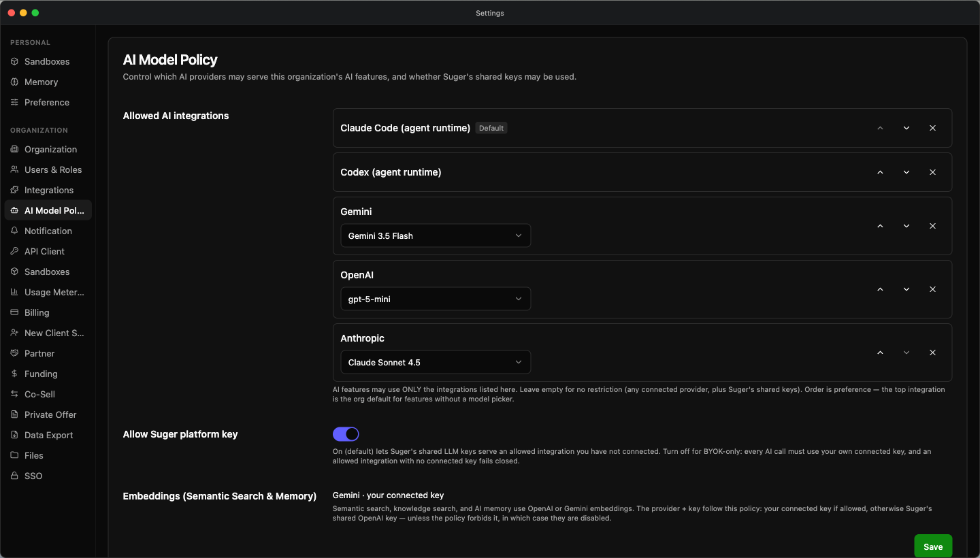Open the Claude Sonnet 4.5 model dropdown
980x558 pixels.
[436, 362]
